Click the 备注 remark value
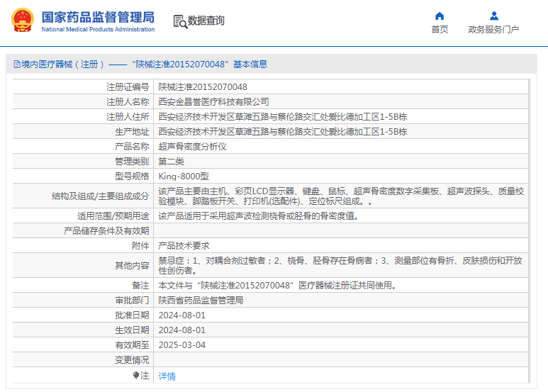The image size is (548, 392). click(278, 286)
